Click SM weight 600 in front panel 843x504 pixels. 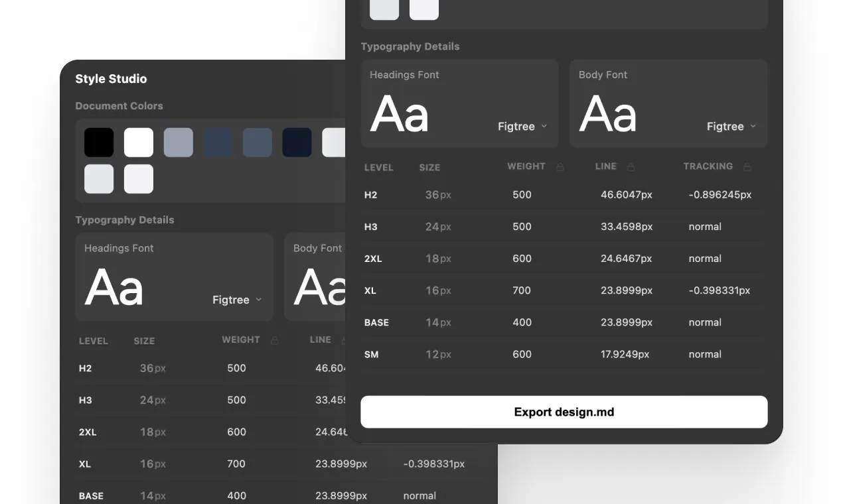pyautogui.click(x=522, y=354)
